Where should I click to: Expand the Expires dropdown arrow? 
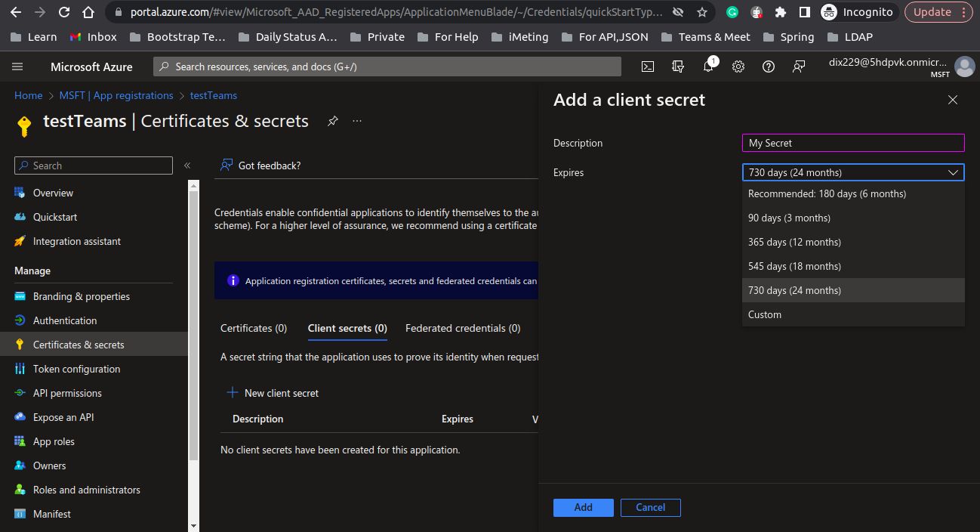[x=954, y=172]
